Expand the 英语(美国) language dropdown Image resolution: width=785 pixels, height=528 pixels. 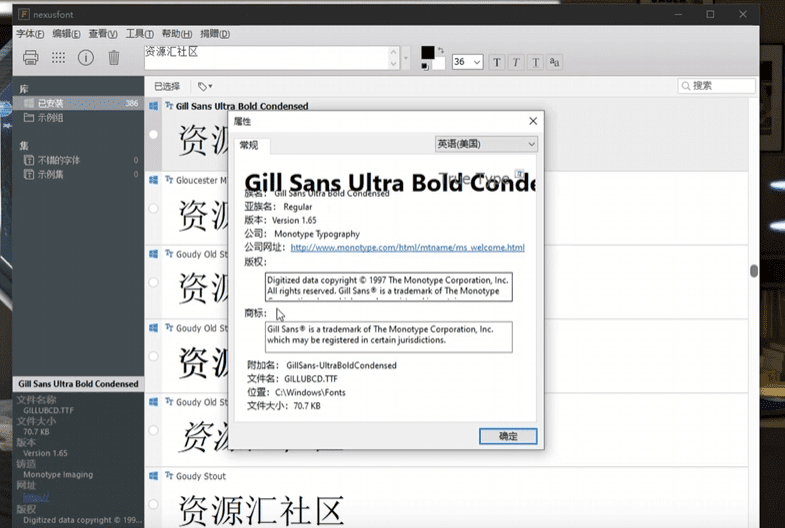click(x=486, y=144)
